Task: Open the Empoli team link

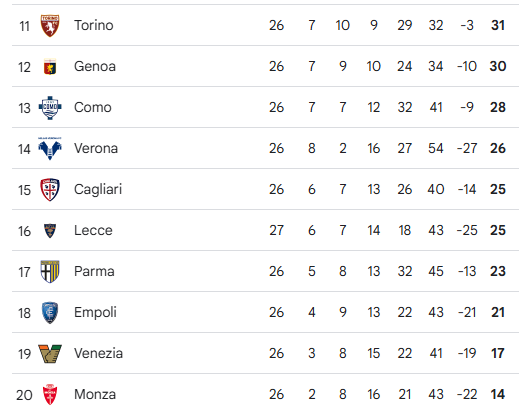Action: pyautogui.click(x=95, y=312)
